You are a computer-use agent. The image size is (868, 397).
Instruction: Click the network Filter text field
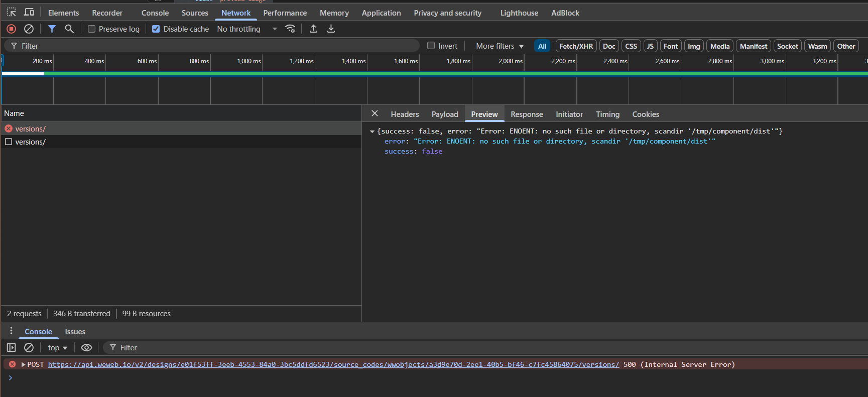pos(216,46)
